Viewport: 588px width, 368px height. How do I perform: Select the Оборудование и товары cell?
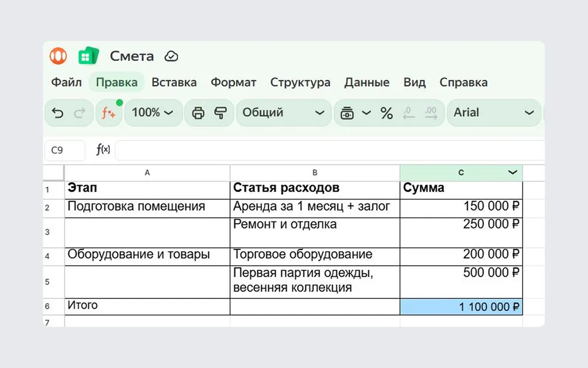(147, 256)
